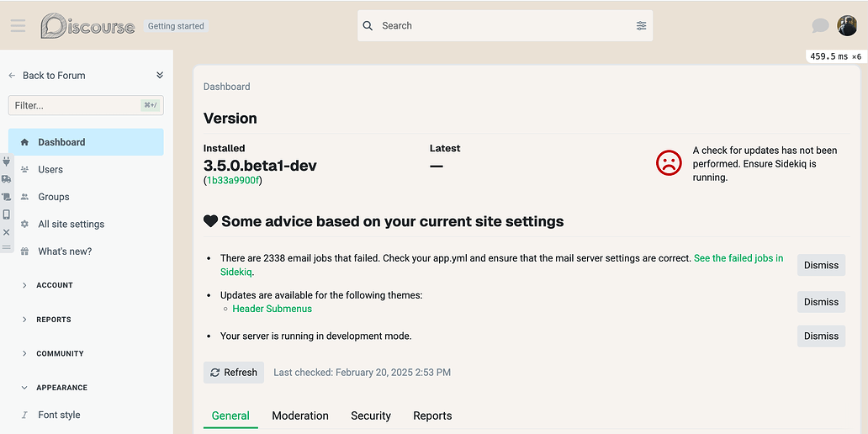Viewport: 868px width, 434px height.
Task: Expand the Account section
Action: pos(54,285)
